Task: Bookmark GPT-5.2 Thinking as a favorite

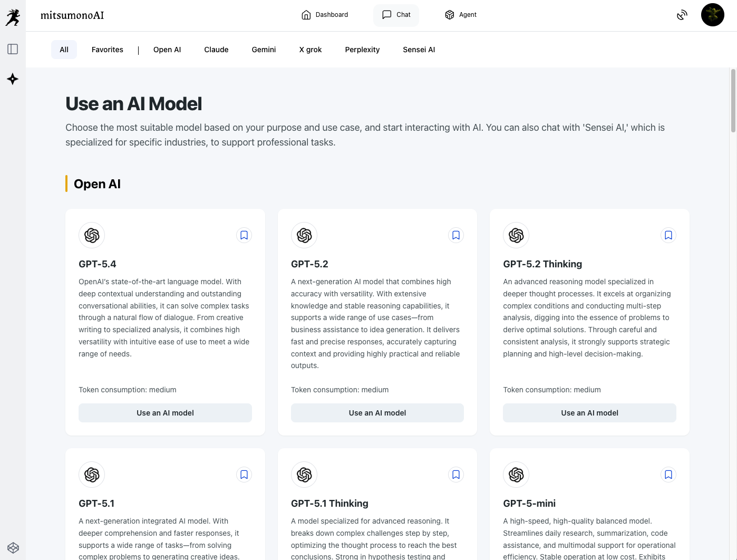Action: pyautogui.click(x=668, y=235)
